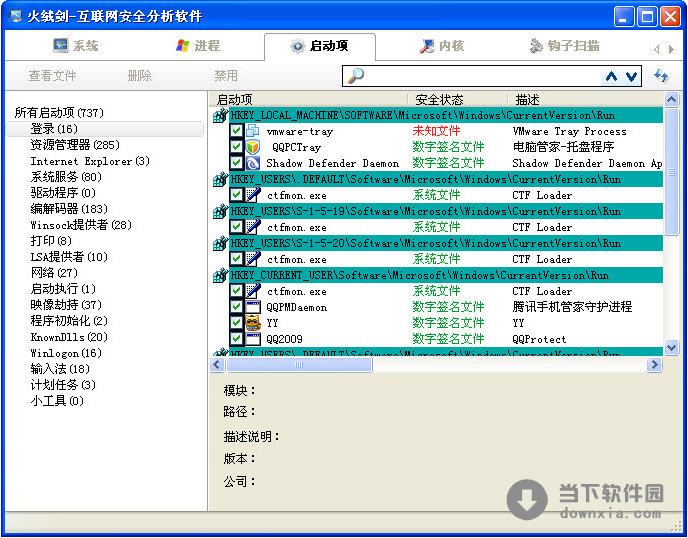This screenshot has height=538, width=688.
Task: Toggle ctfmon.exe checkbox under .DEFAULT key
Action: 236,195
